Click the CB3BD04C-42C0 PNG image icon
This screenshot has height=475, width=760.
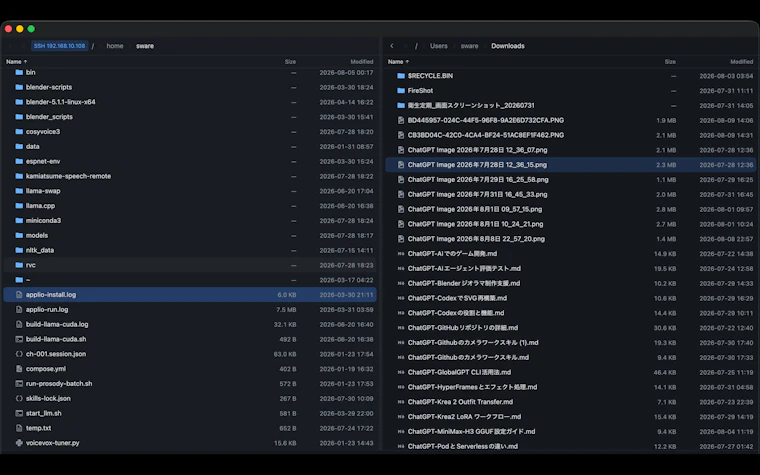tap(401, 135)
